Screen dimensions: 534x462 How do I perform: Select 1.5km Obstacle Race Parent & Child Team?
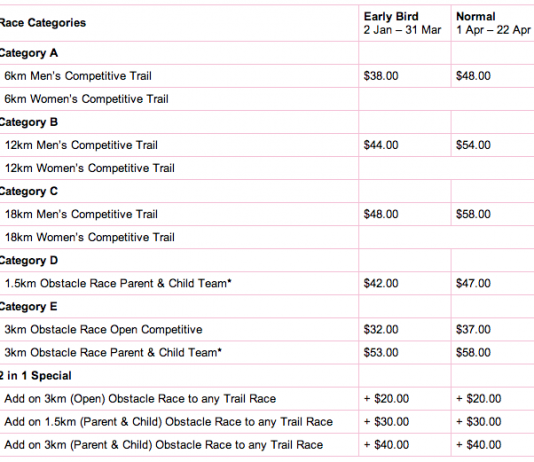coord(118,283)
